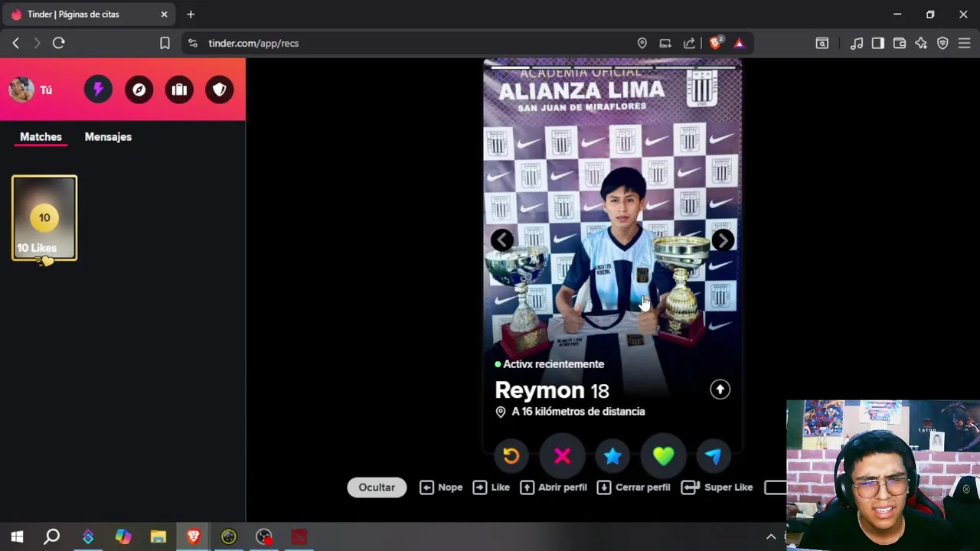The width and height of the screenshot is (980, 551).
Task: Click the briefcase work mode icon
Action: tap(179, 90)
